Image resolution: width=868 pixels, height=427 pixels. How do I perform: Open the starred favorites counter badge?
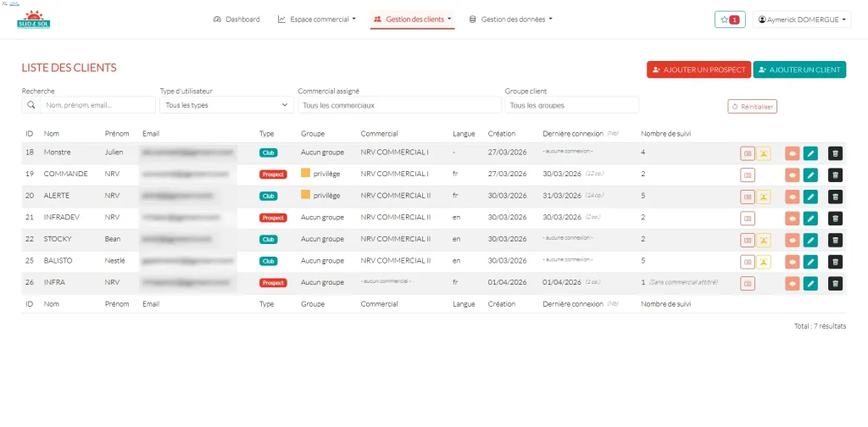click(730, 19)
